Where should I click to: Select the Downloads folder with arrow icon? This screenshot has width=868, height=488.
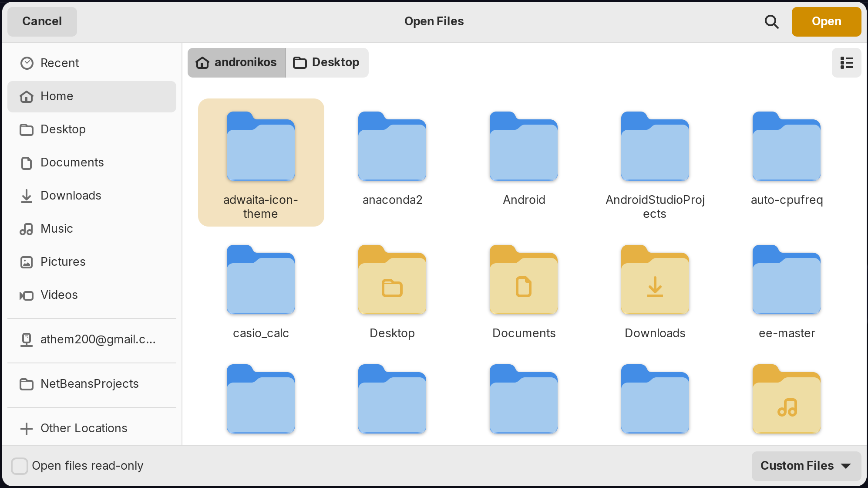point(655,280)
